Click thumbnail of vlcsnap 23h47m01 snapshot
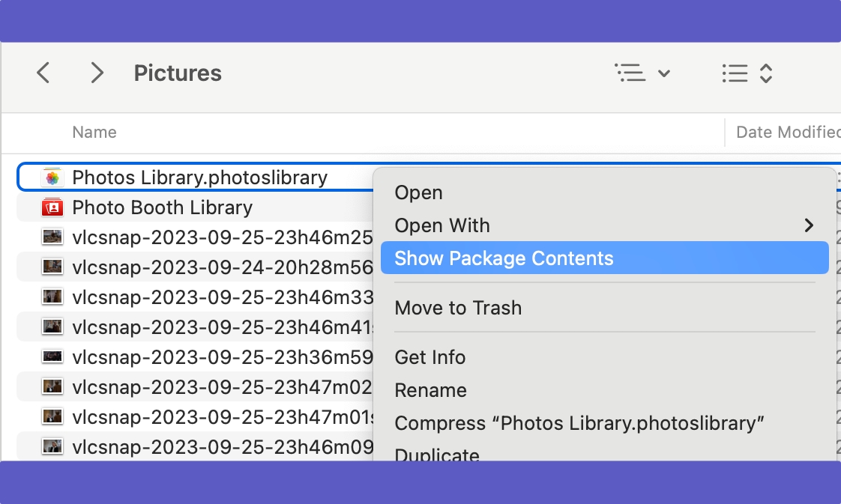The height and width of the screenshot is (504, 841). [52, 416]
